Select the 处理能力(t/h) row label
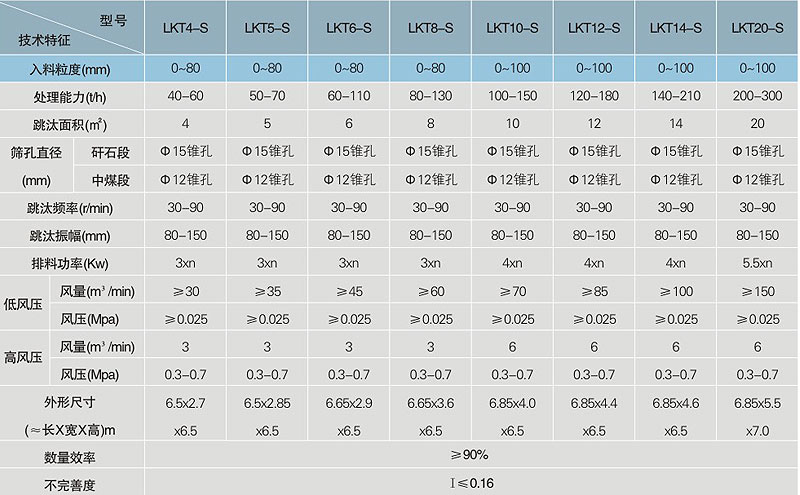This screenshot has height=495, width=800. click(x=70, y=97)
